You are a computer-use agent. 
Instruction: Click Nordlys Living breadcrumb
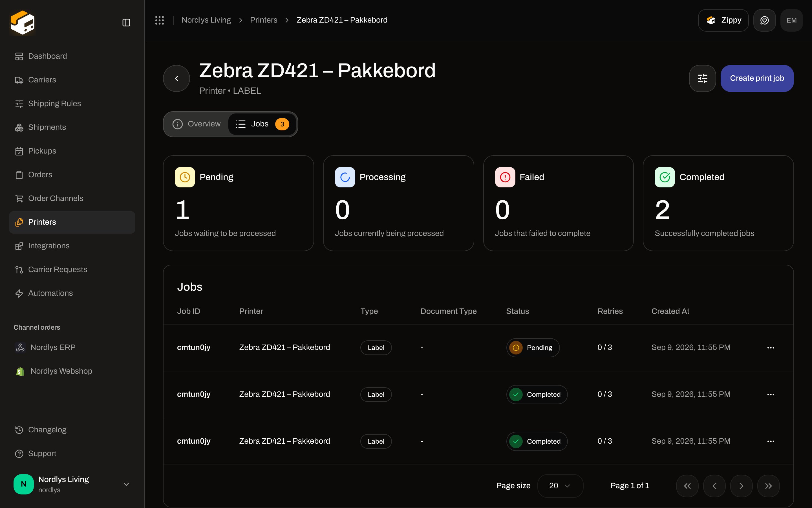tap(206, 20)
